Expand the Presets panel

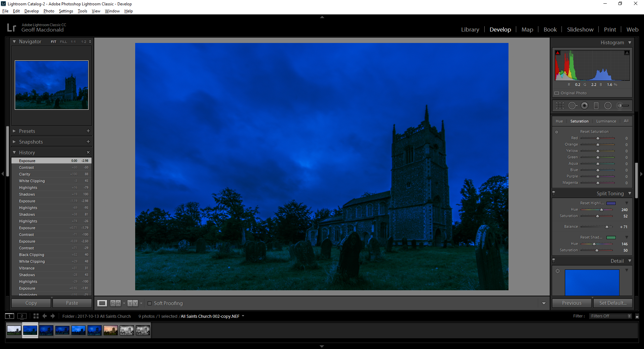14,131
